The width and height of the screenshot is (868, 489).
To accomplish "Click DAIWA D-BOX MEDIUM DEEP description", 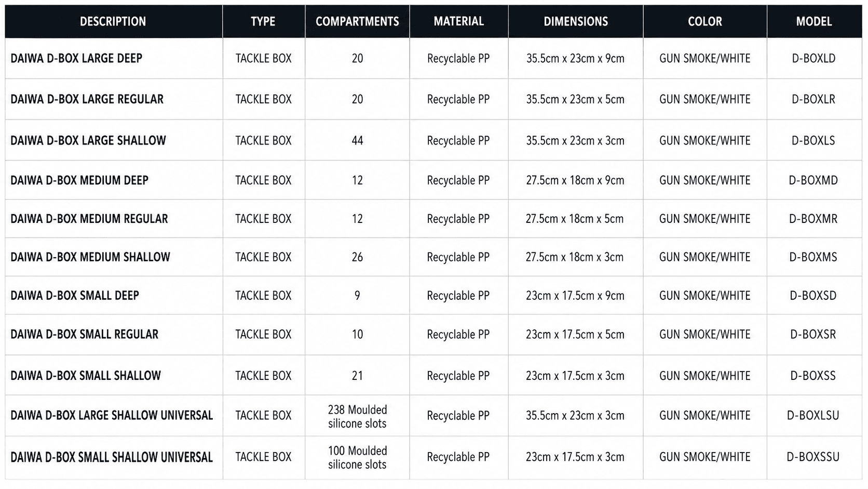I will pos(79,180).
